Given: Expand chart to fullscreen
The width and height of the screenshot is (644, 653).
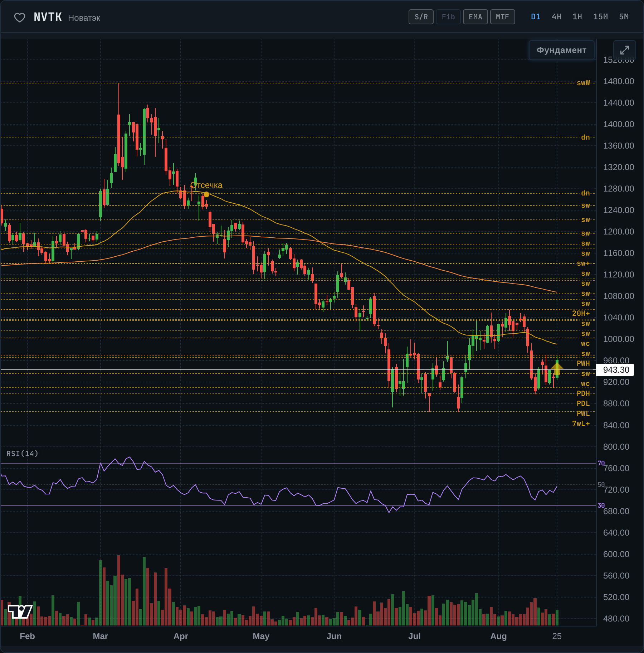Looking at the screenshot, I should [624, 50].
